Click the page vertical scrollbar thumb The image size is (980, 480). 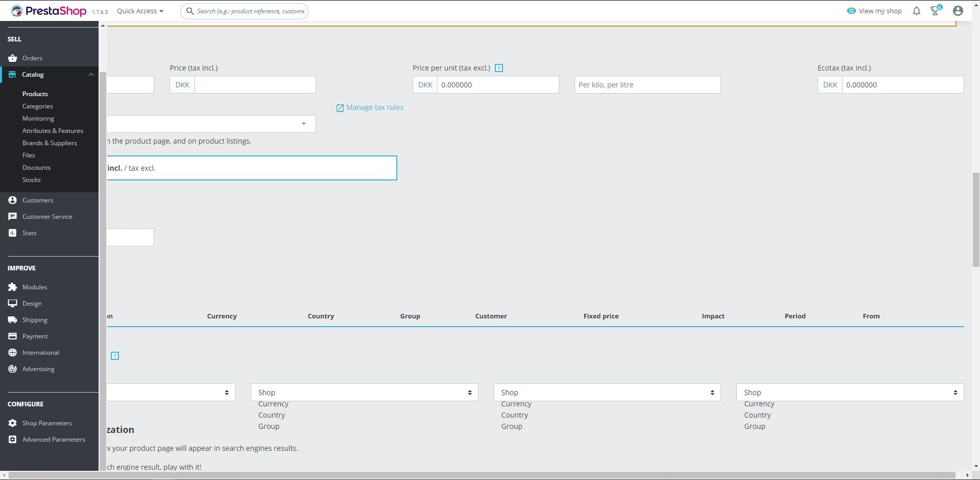976,220
